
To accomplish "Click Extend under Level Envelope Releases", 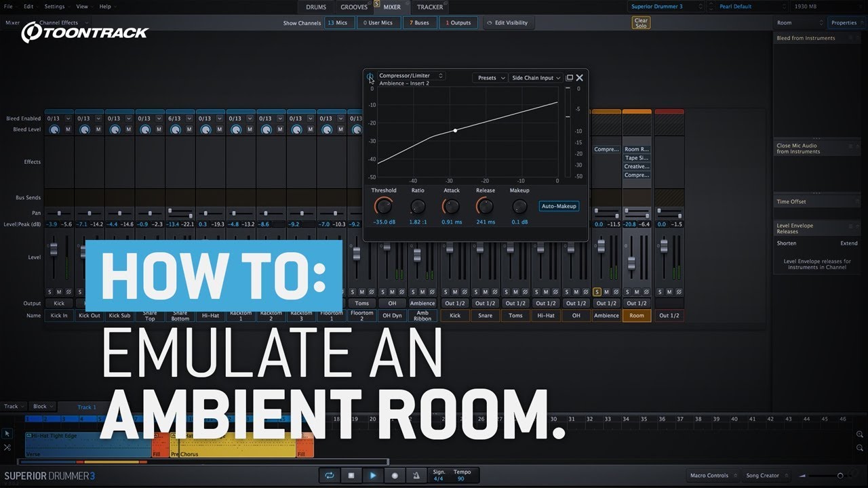I will coord(849,243).
